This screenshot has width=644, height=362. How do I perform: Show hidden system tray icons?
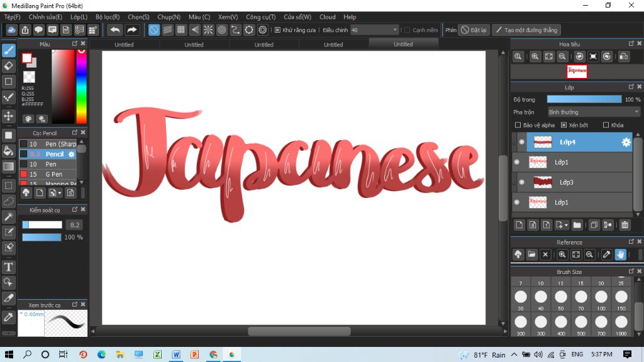514,354
